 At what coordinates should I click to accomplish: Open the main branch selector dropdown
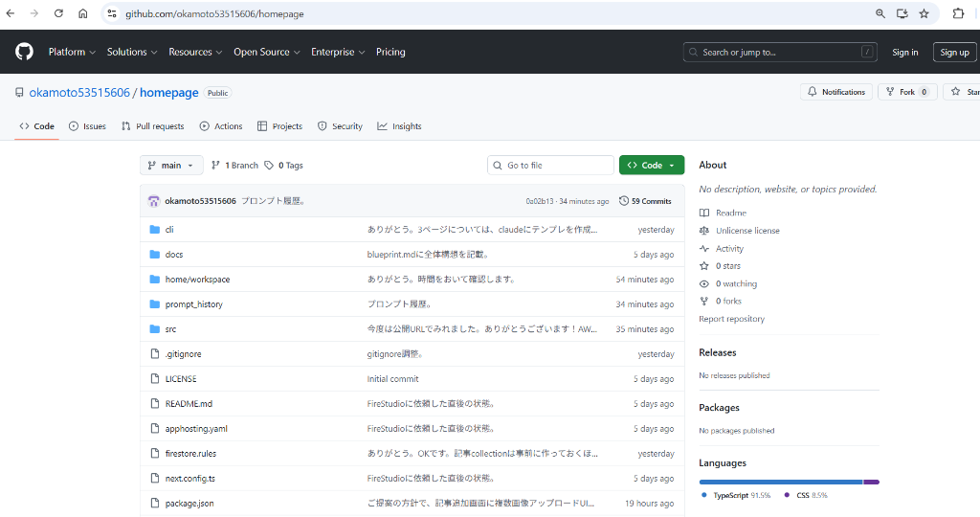coord(171,165)
